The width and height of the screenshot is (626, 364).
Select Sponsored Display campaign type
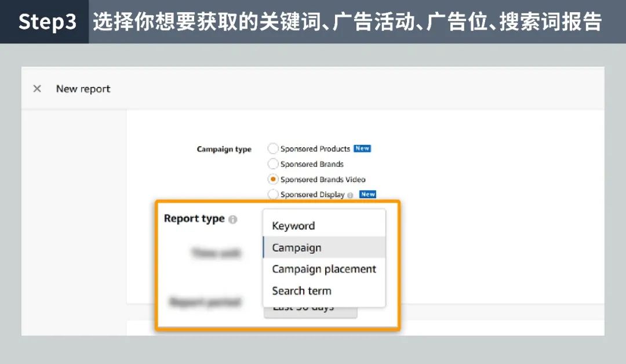pos(273,194)
